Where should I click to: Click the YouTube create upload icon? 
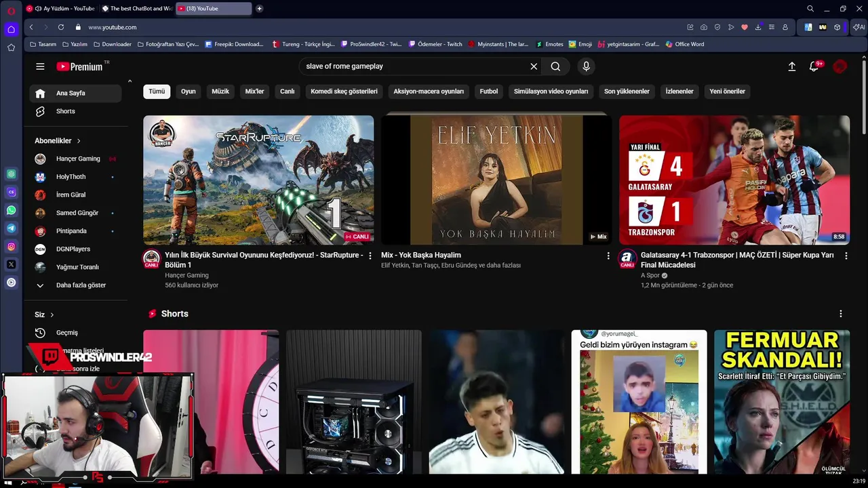(791, 66)
